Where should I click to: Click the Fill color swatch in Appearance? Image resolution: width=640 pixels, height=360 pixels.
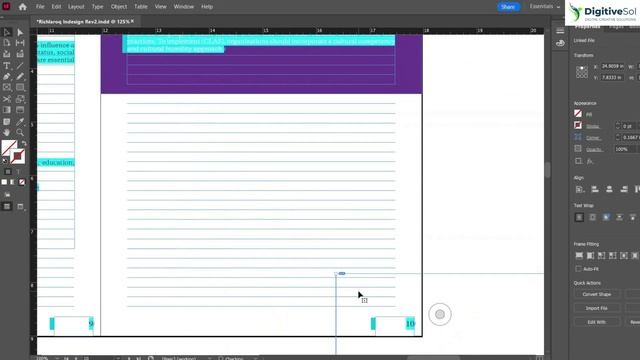578,114
